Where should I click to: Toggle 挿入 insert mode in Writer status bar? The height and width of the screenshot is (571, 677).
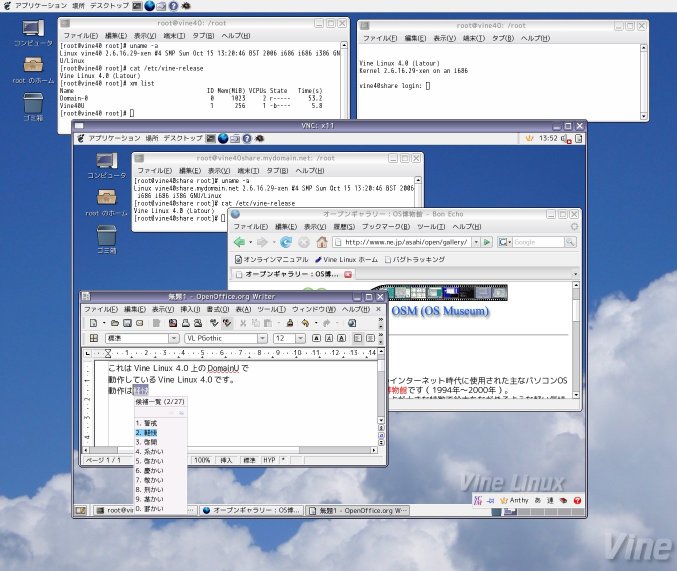point(226,460)
